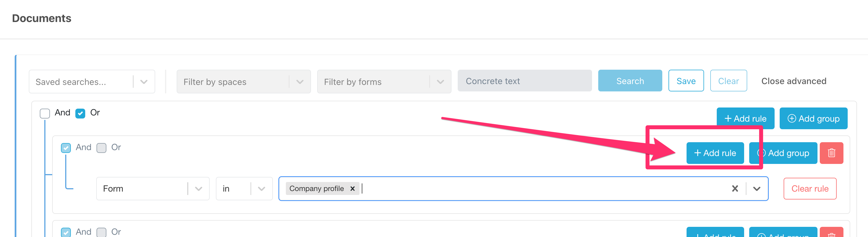Viewport: 868px width, 237px height.
Task: Click Add group in the first nested group
Action: pyautogui.click(x=783, y=153)
